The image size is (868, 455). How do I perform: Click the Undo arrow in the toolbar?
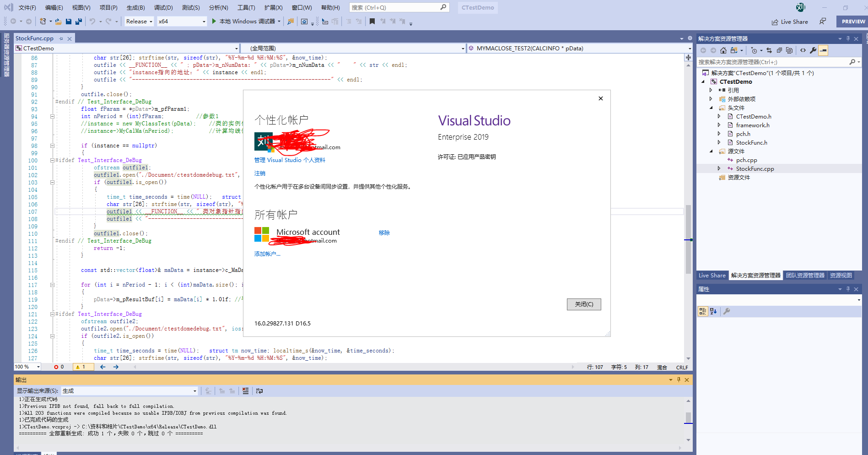(x=92, y=22)
